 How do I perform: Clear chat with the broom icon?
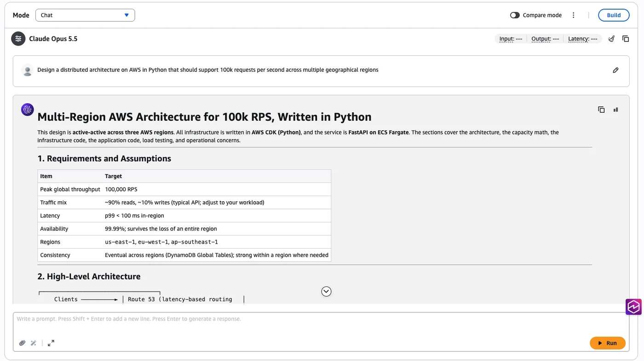pos(611,39)
